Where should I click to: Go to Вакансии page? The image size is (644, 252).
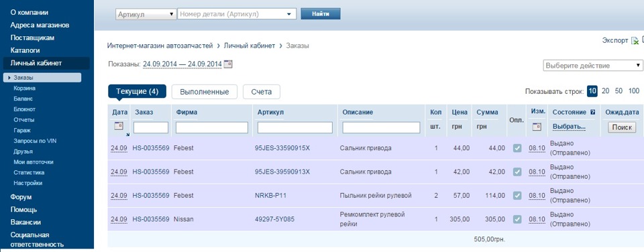point(25,222)
